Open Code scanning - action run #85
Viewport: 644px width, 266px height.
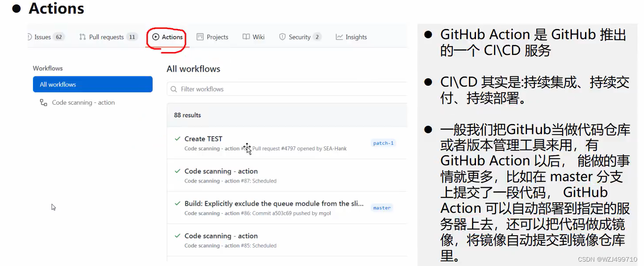(x=221, y=236)
